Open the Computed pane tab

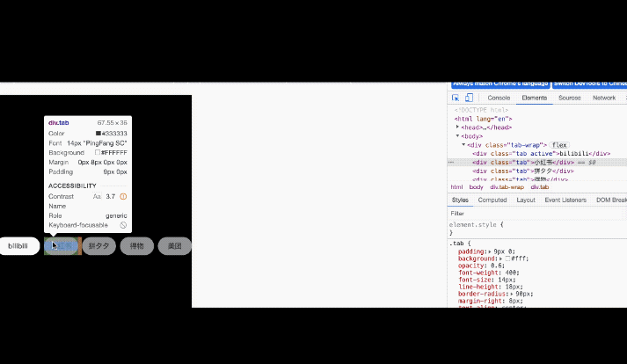click(x=492, y=200)
